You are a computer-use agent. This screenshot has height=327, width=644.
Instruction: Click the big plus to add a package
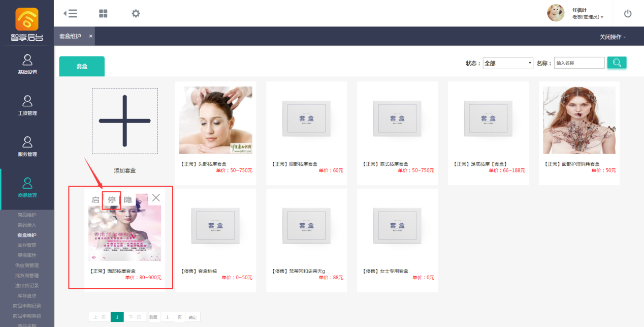click(124, 121)
